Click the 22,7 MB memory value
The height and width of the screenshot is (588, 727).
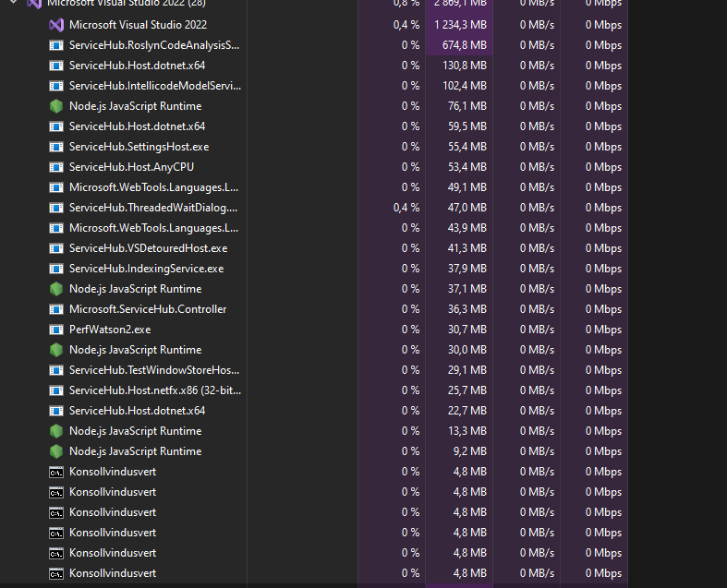(467, 411)
